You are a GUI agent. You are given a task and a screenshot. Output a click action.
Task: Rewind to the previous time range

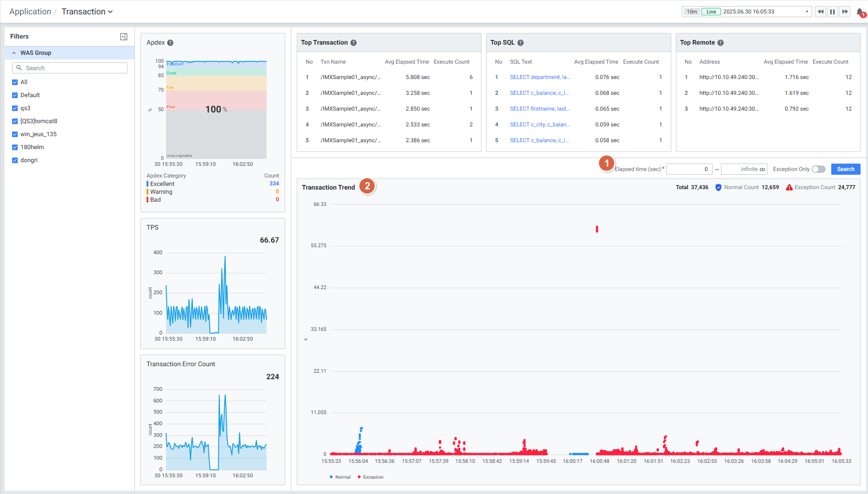pyautogui.click(x=821, y=12)
